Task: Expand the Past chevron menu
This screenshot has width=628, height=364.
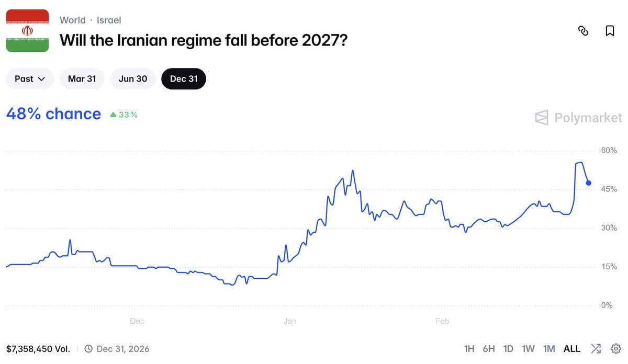Action: 42,78
